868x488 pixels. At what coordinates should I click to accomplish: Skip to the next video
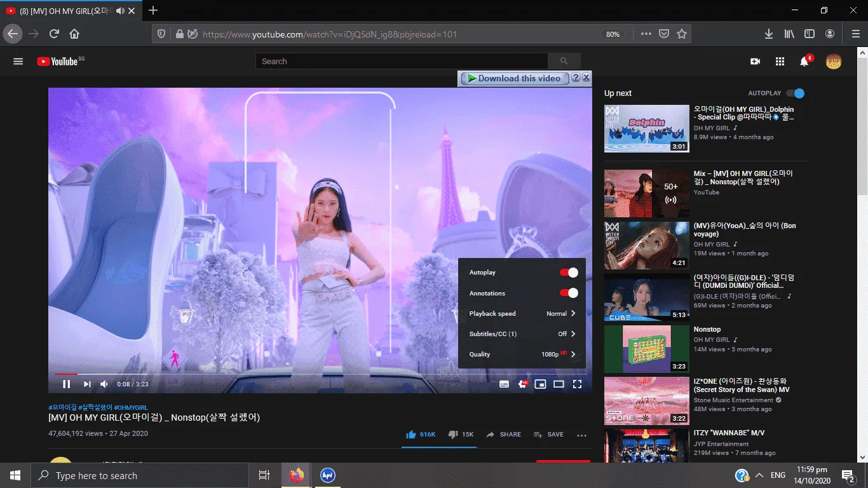coord(87,384)
